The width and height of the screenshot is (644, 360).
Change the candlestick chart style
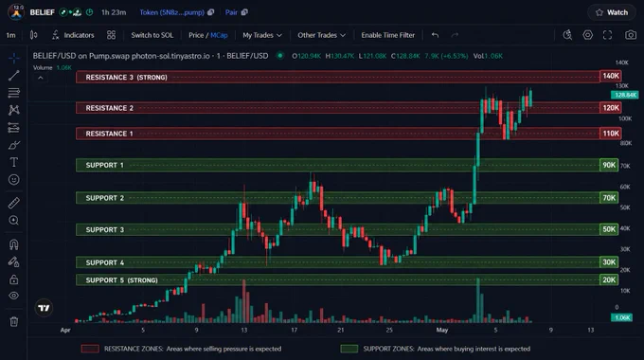click(x=34, y=35)
